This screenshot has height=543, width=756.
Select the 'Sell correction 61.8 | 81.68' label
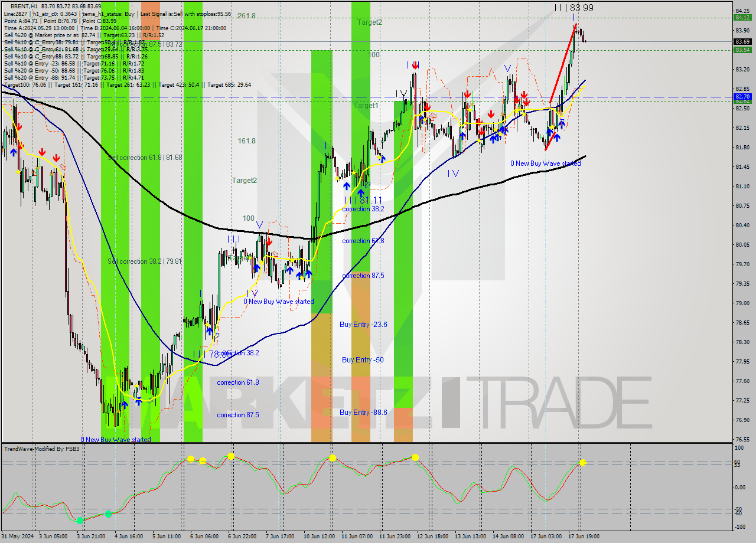point(145,158)
